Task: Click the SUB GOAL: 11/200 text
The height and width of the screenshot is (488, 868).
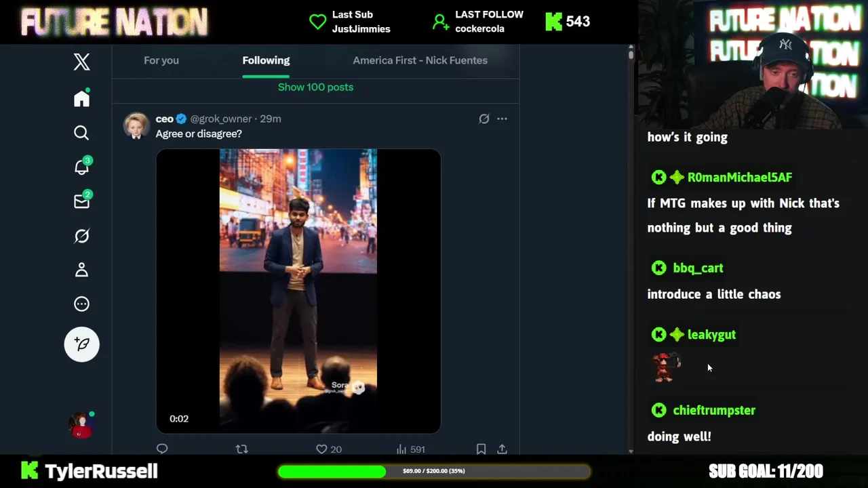Action: (766, 471)
